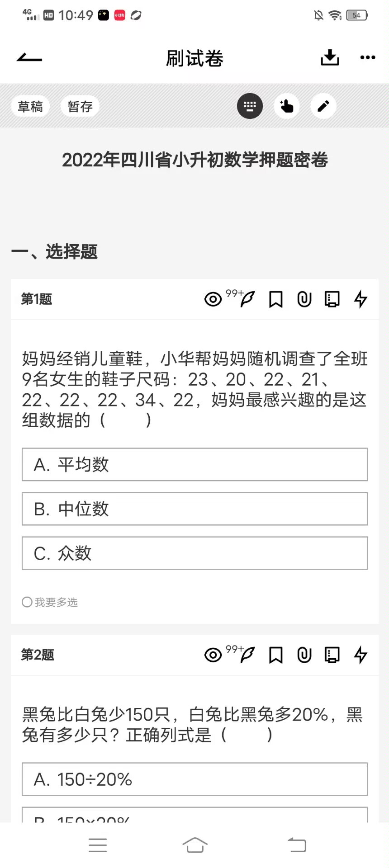Open the note card icon on 第1题

point(332,299)
